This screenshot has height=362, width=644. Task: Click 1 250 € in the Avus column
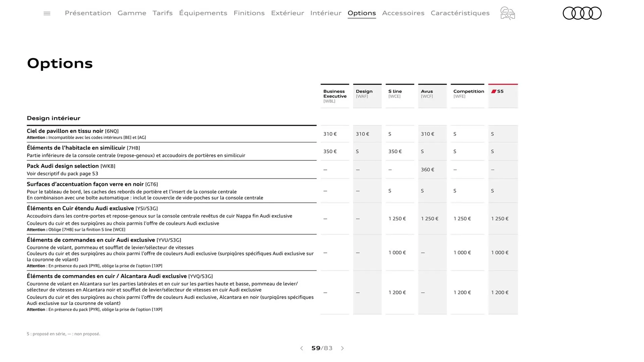(430, 219)
